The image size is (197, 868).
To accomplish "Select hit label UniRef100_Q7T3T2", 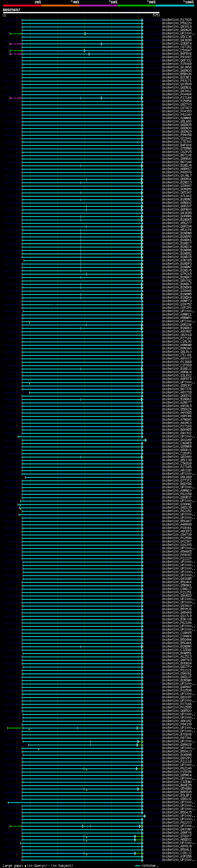I will (176, 481).
